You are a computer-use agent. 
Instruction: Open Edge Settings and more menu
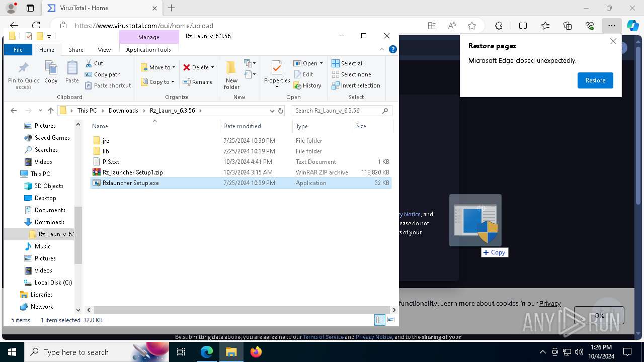click(611, 26)
